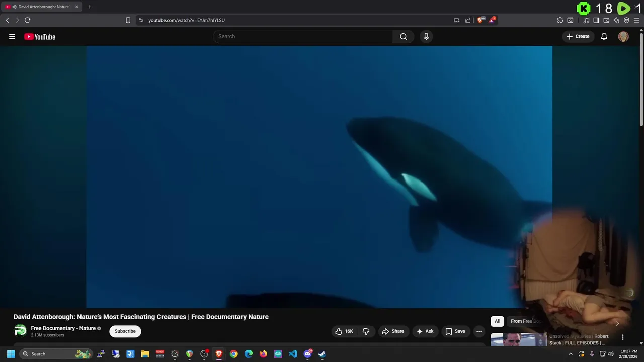Click the orca video player area
Image resolution: width=644 pixels, height=362 pixels.
pos(319,176)
